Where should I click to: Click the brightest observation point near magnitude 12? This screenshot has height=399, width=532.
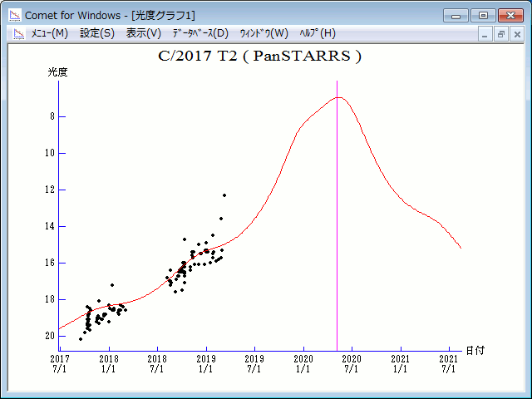pos(224,195)
